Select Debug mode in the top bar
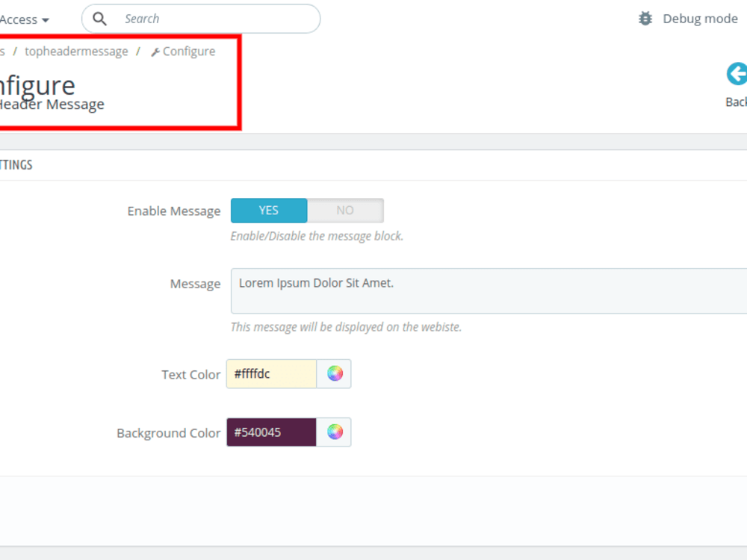Screen dimensions: 747x560 click(699, 18)
